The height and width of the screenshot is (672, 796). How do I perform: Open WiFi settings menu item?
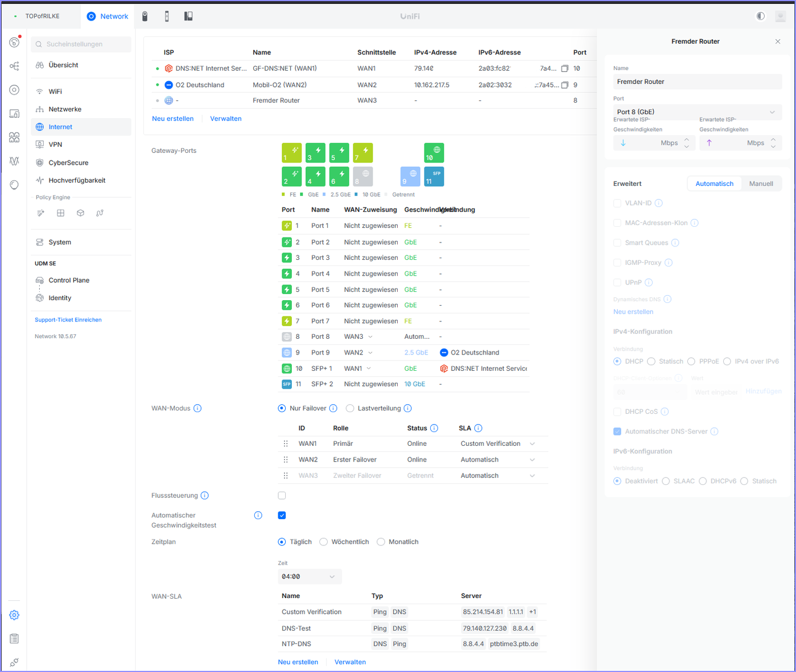coord(81,91)
